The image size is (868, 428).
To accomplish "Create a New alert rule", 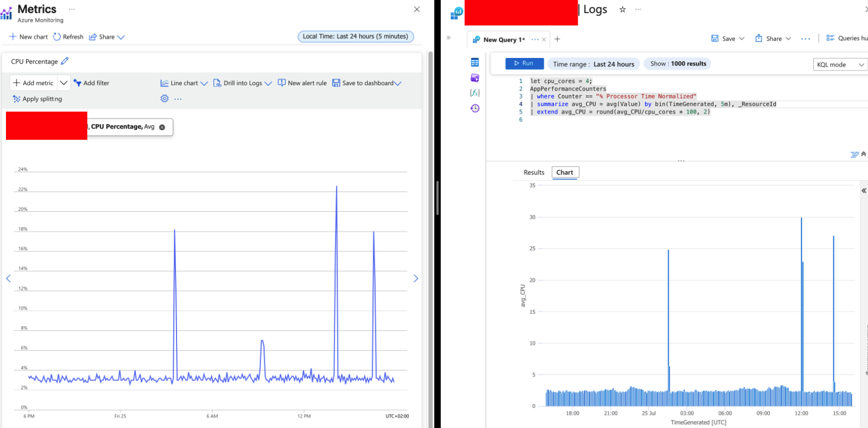I will click(x=302, y=83).
